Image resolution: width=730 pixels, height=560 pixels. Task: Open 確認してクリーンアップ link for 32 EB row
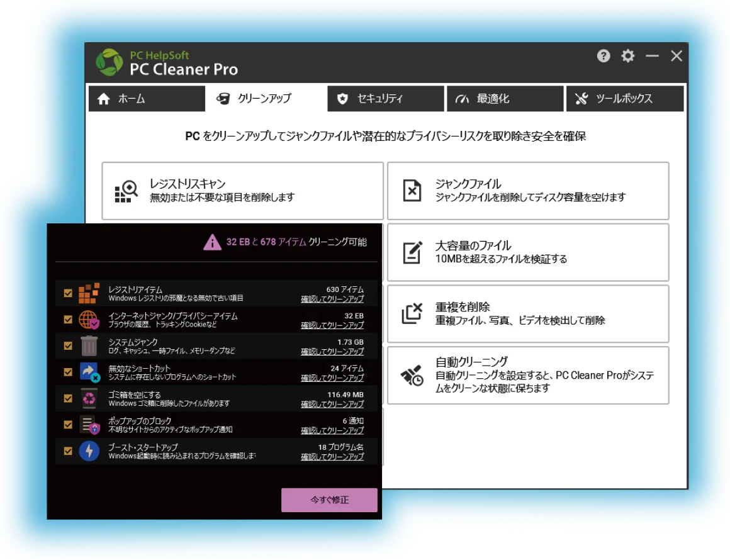332,325
